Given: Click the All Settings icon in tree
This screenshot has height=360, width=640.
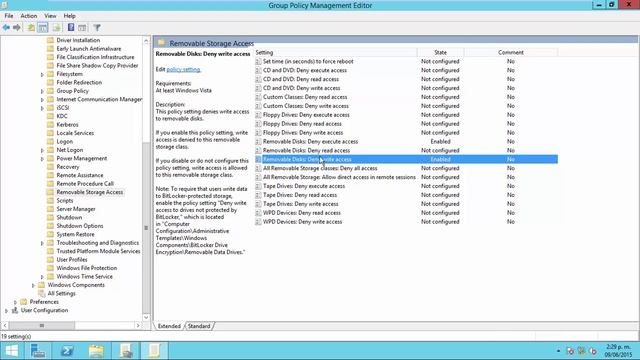Looking at the screenshot, I should pyautogui.click(x=41, y=293).
